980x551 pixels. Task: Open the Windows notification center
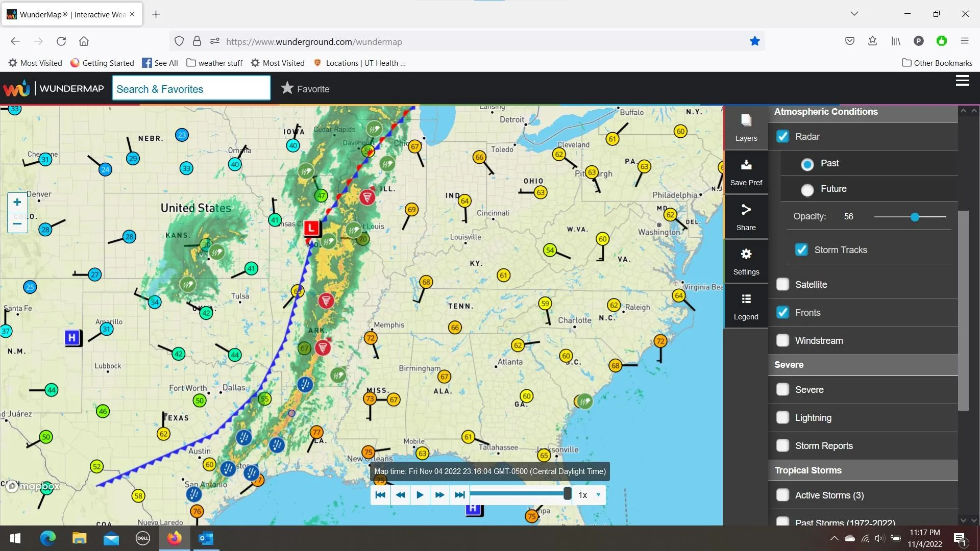tap(960, 538)
